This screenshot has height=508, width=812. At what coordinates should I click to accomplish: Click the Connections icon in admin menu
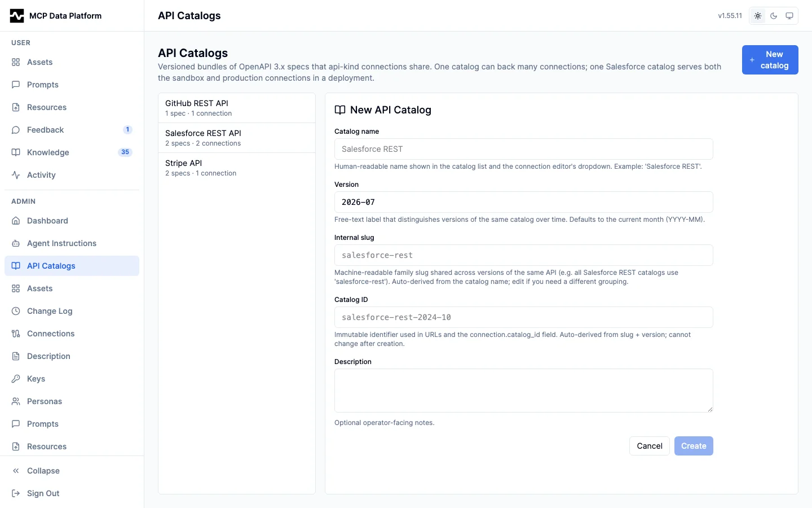point(16,334)
